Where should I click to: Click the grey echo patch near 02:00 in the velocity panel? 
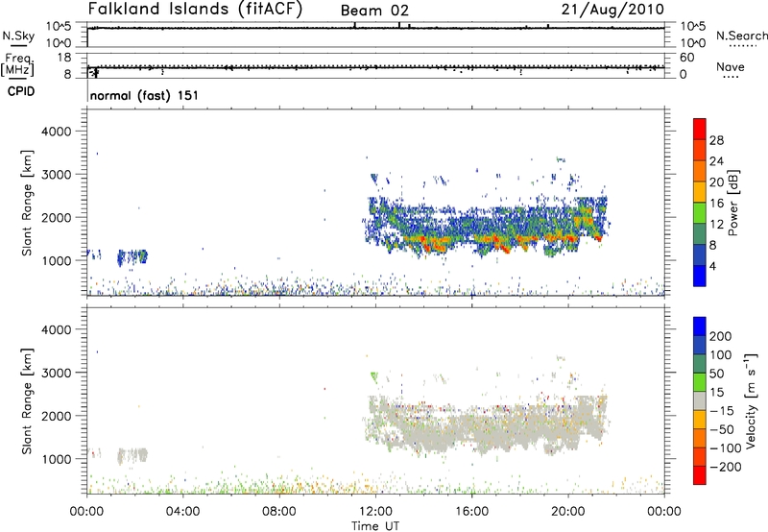pos(132,455)
